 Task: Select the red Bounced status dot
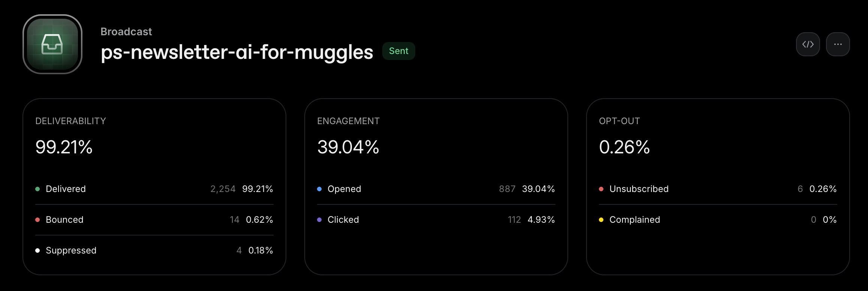point(37,219)
